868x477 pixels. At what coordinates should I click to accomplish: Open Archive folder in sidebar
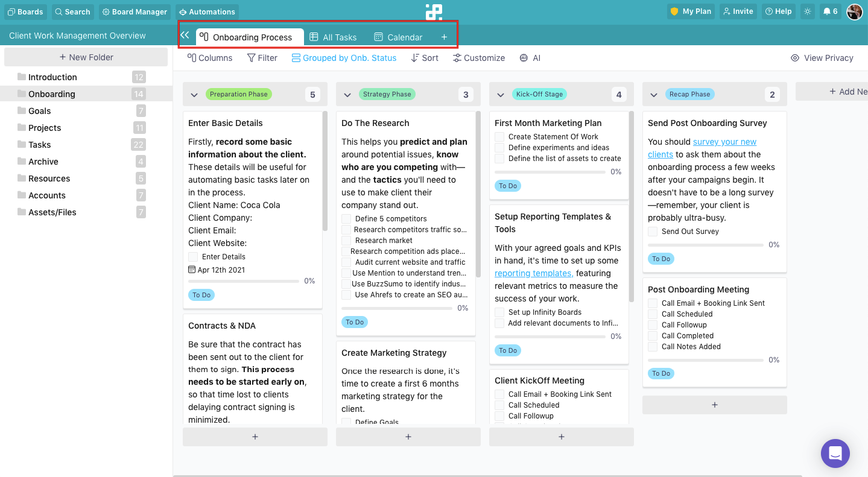pos(86,162)
